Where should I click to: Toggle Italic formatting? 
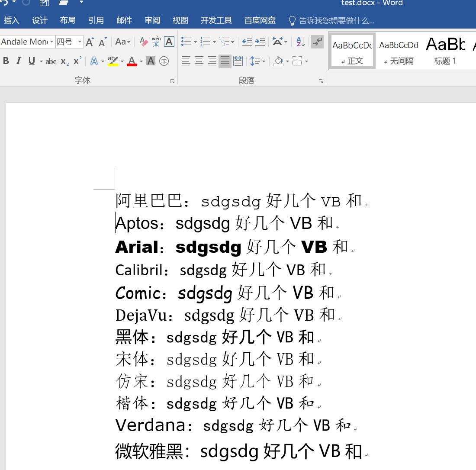19,61
